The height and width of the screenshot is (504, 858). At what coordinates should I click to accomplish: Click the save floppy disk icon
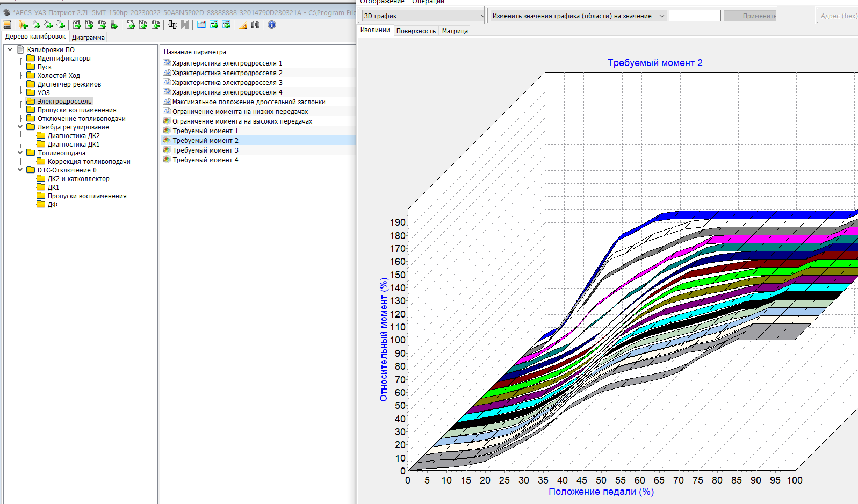coord(7,25)
